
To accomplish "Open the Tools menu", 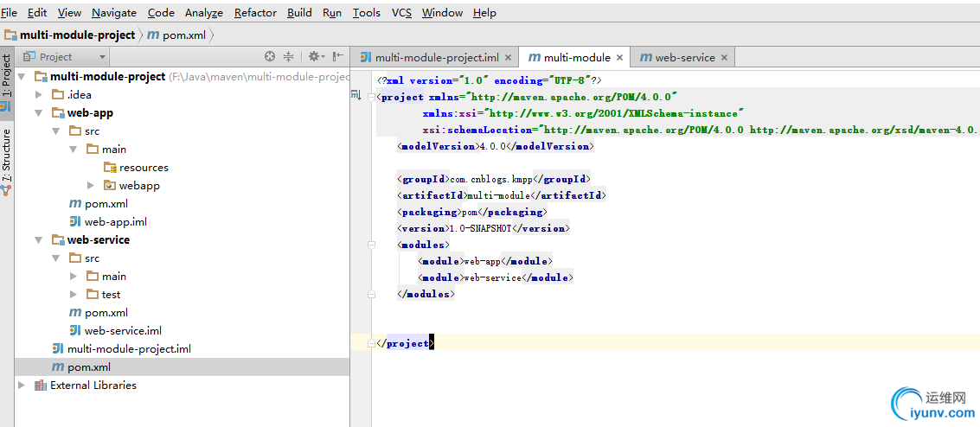I will pos(366,12).
